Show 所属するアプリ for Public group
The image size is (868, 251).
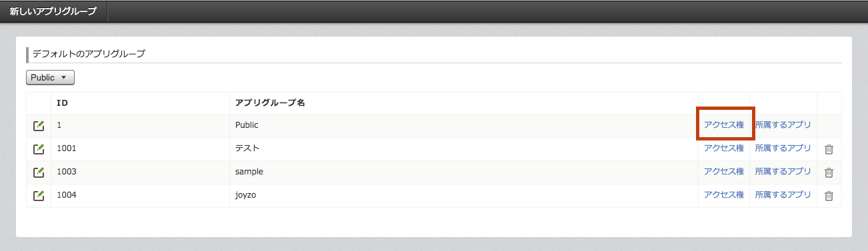click(x=783, y=125)
